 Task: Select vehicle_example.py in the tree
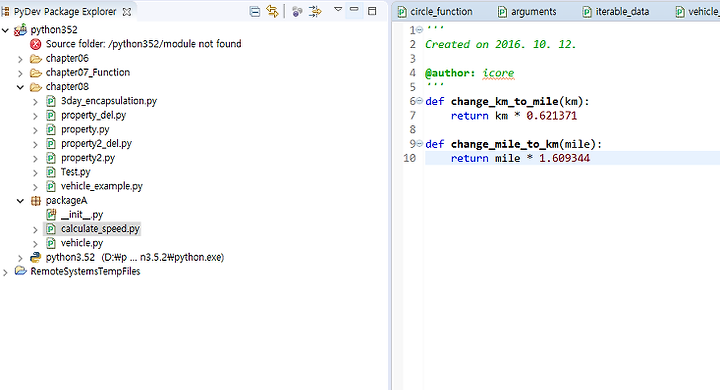click(x=101, y=187)
